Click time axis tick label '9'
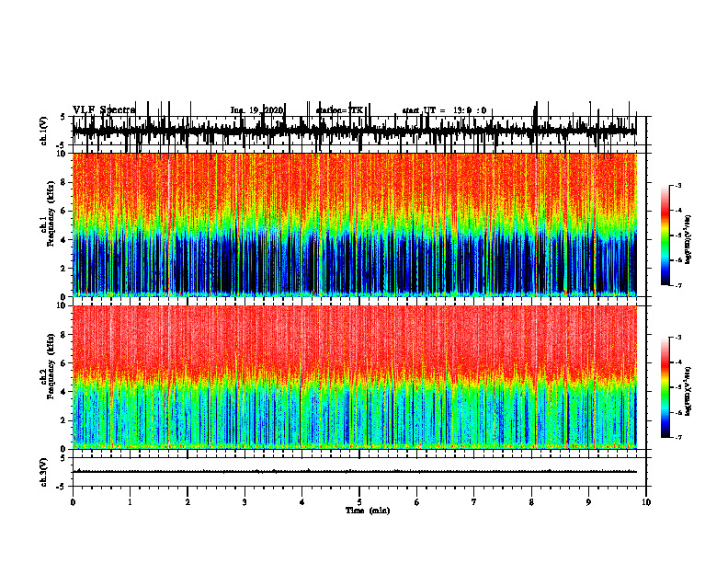The width and height of the screenshot is (728, 563). [x=588, y=502]
